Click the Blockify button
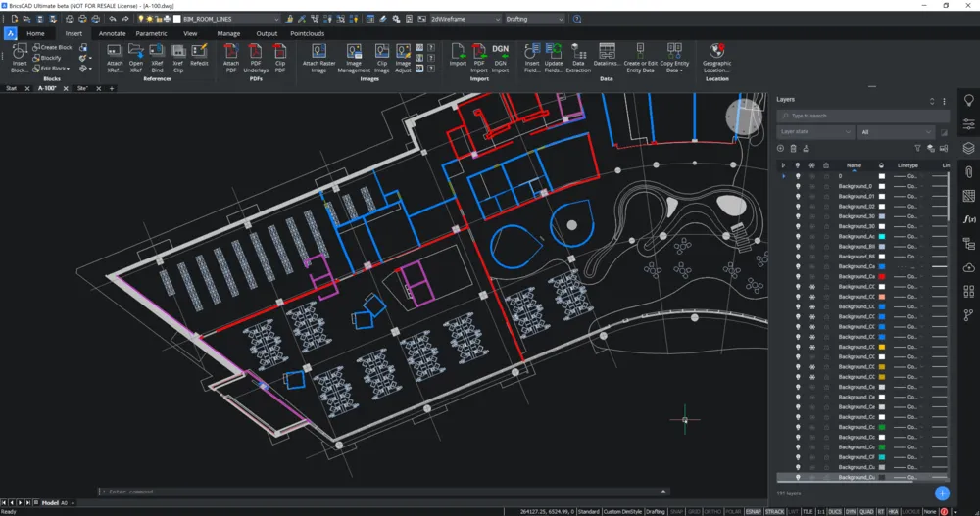The image size is (980, 516). click(50, 58)
